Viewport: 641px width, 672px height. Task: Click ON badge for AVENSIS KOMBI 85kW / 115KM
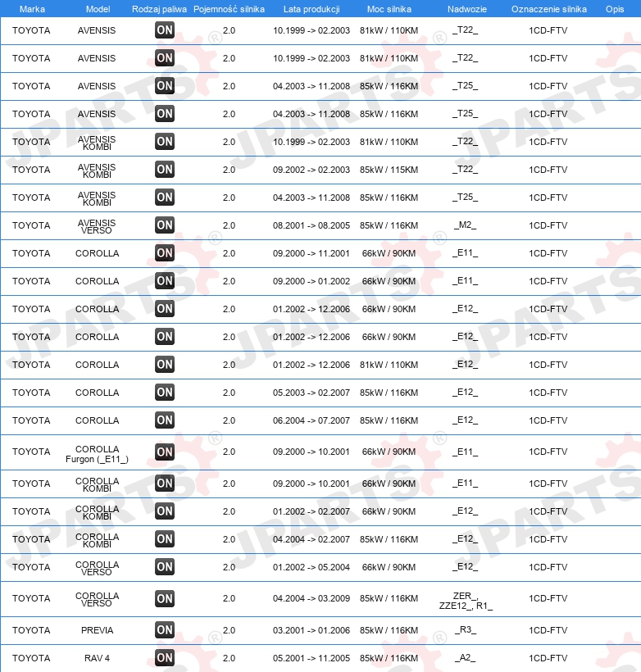(x=165, y=170)
